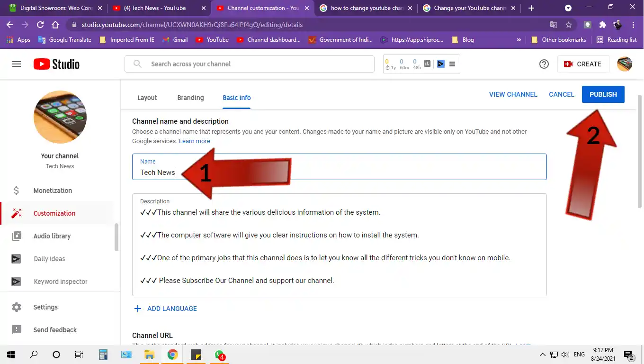Click the browser home icon
Viewport: 644px width, 364px height.
pos(55,25)
